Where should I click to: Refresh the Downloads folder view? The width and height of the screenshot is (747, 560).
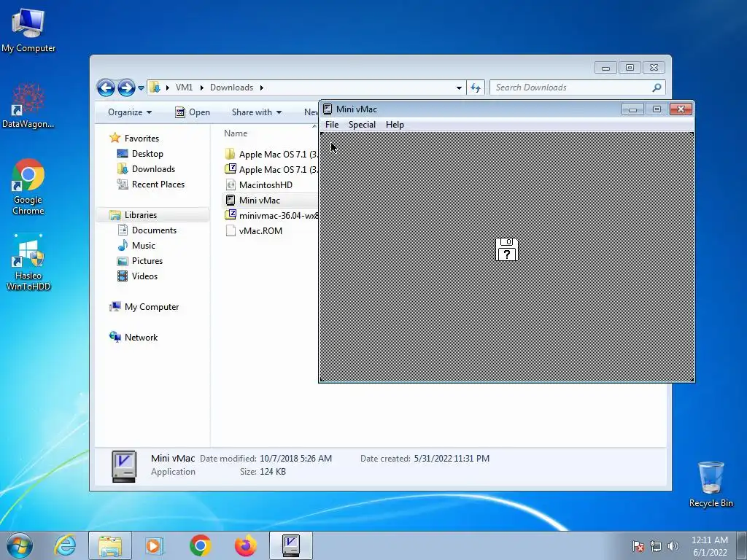coord(476,87)
